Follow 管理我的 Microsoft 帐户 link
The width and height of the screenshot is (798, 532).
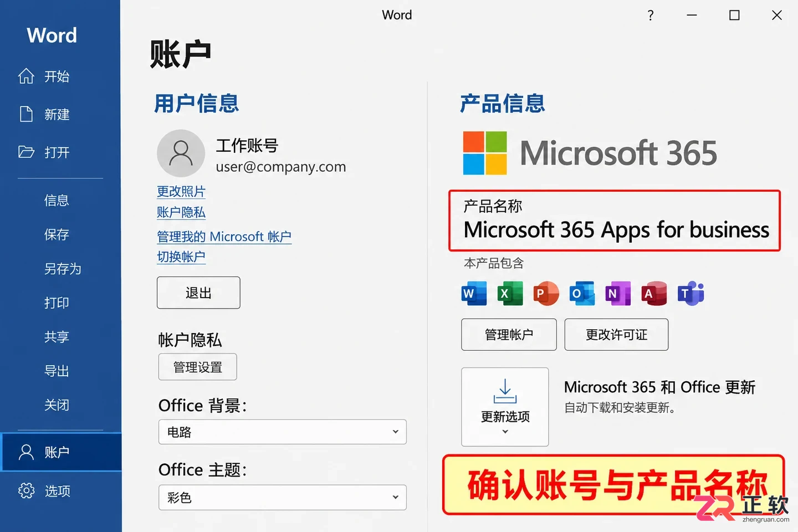(224, 237)
